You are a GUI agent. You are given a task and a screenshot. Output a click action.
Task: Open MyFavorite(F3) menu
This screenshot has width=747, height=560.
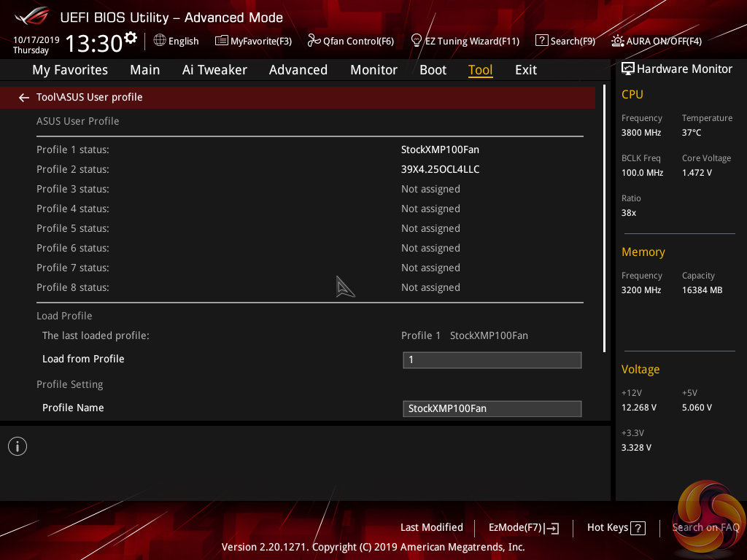coord(261,42)
